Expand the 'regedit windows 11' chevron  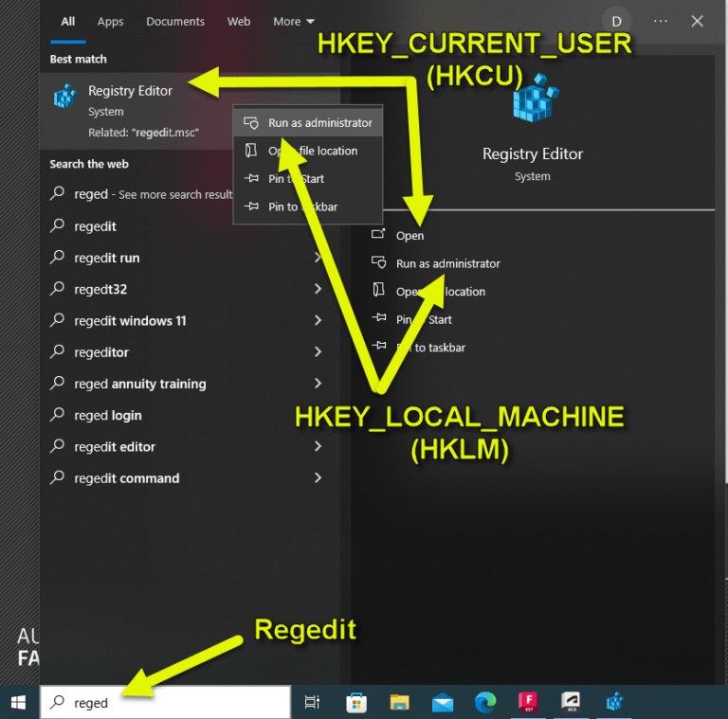[318, 320]
